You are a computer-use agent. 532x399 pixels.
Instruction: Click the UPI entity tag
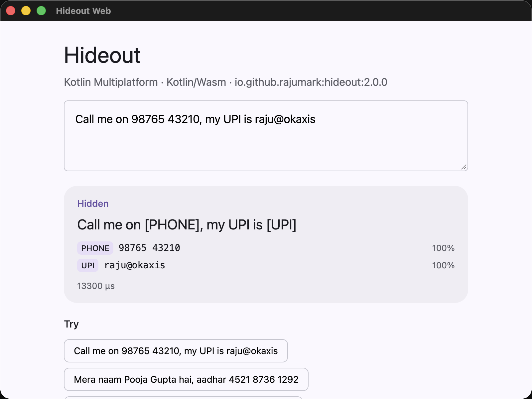tap(88, 265)
